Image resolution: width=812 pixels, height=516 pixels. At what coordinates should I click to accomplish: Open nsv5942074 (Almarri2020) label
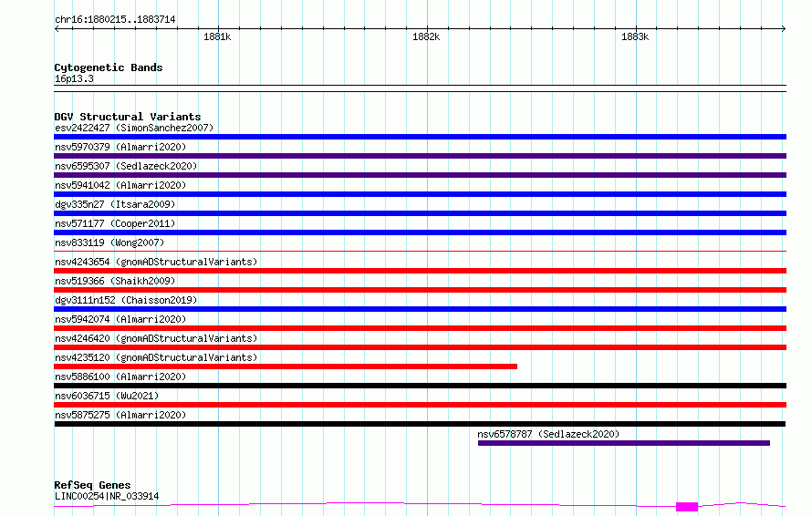120,319
